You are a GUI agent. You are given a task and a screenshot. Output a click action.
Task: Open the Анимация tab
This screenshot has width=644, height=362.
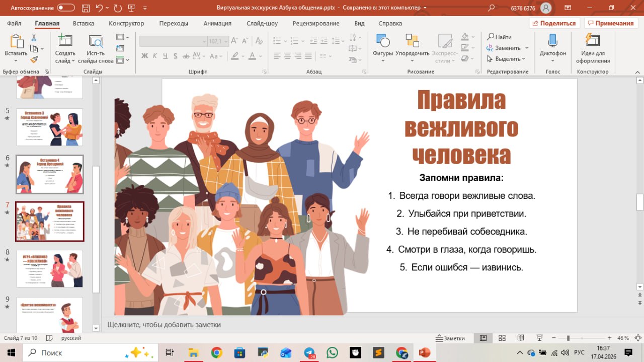click(x=217, y=23)
